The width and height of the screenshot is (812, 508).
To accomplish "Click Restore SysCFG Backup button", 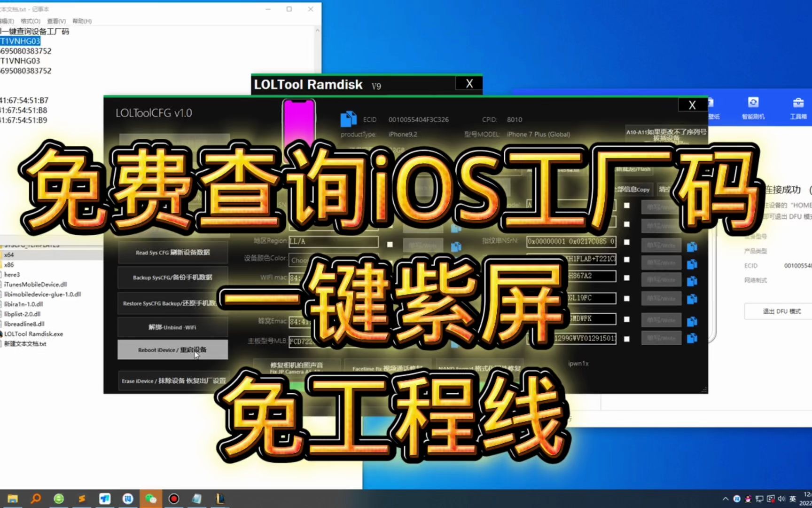I will tap(172, 303).
